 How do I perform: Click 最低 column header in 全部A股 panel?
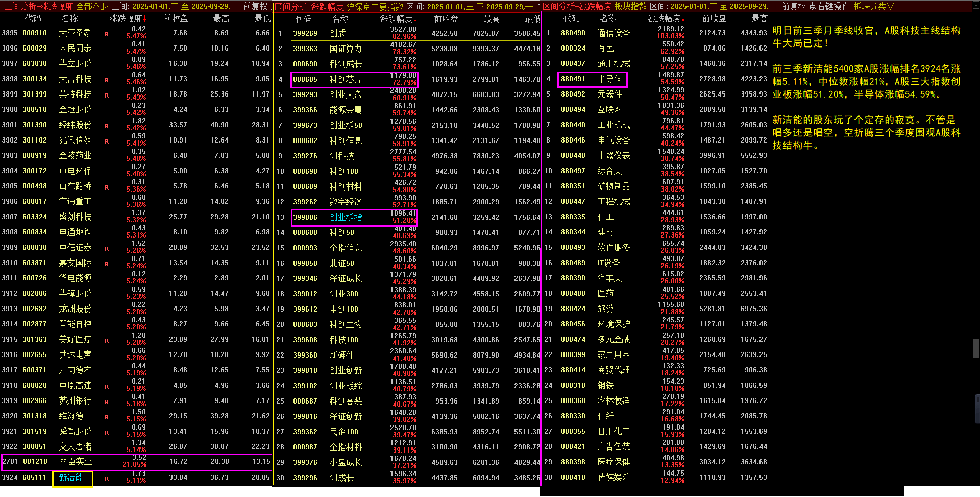[262, 18]
